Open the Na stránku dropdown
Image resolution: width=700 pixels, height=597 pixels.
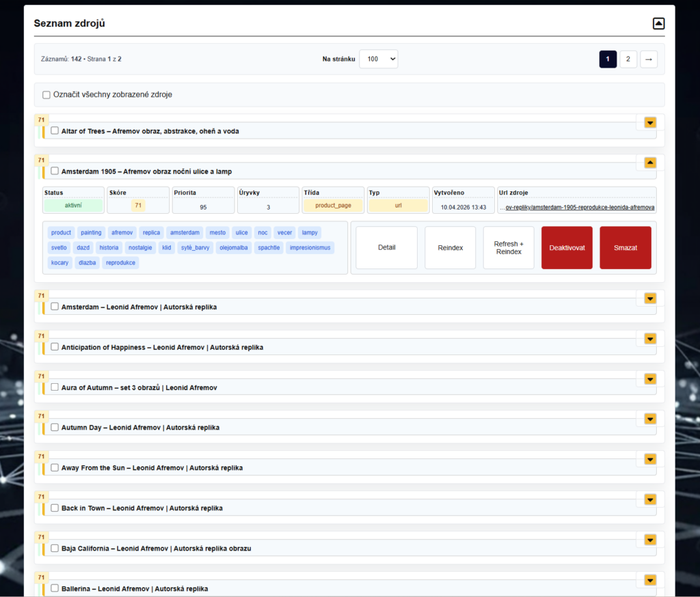click(378, 59)
